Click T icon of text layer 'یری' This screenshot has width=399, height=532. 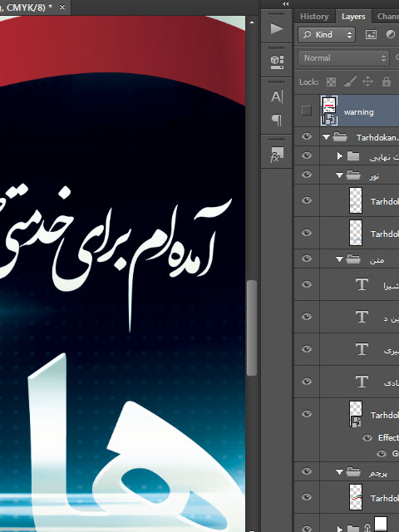(362, 349)
